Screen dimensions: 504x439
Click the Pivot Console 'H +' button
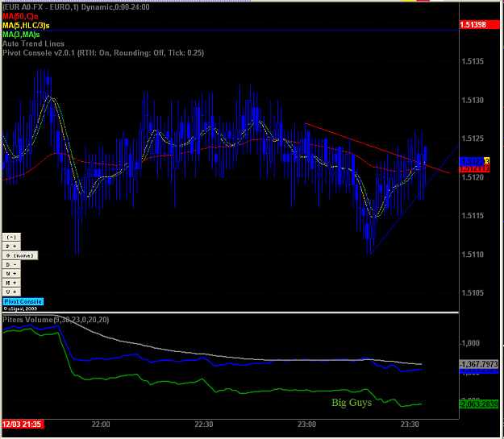click(x=11, y=283)
